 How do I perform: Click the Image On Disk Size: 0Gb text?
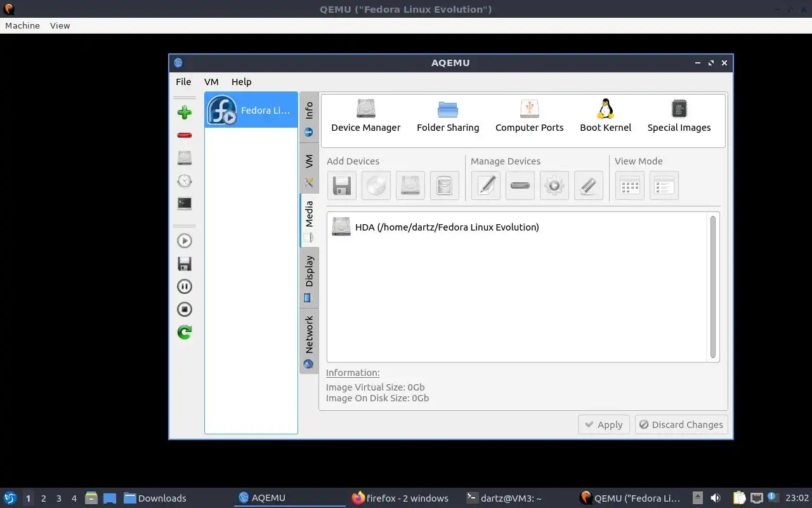pos(377,398)
